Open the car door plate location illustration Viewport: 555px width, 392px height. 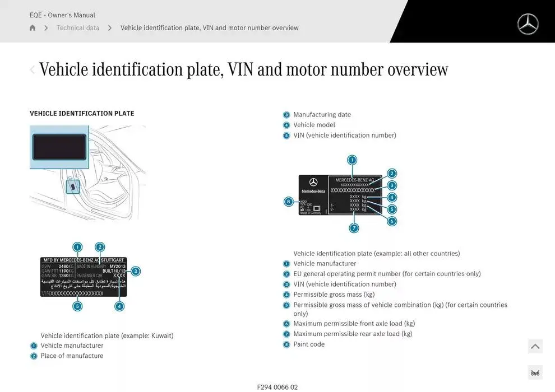click(x=87, y=172)
